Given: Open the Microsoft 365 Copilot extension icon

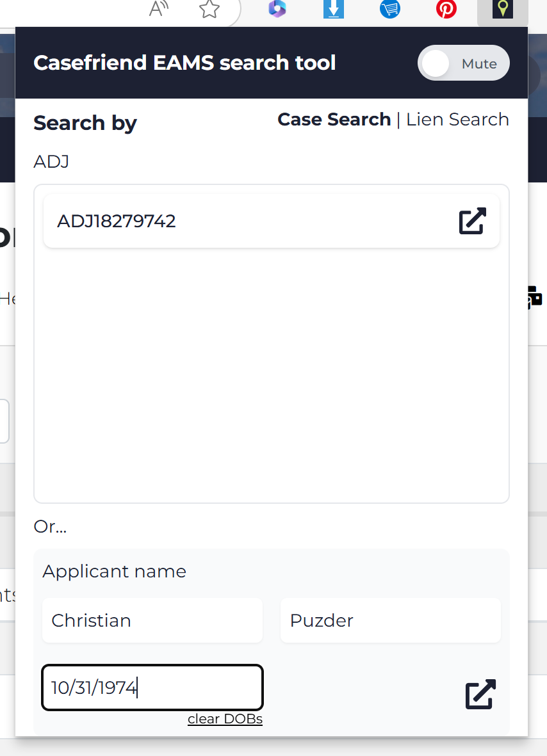Looking at the screenshot, I should pos(277,9).
